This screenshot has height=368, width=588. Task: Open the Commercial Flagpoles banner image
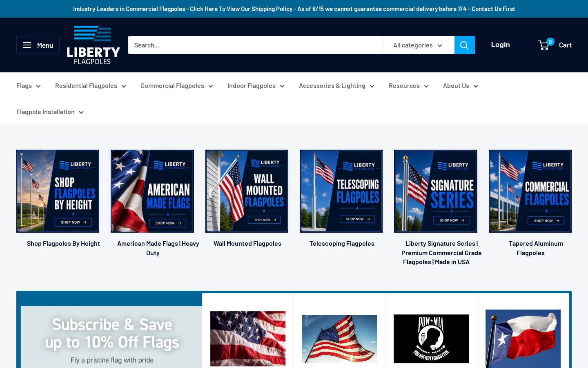pos(530,191)
